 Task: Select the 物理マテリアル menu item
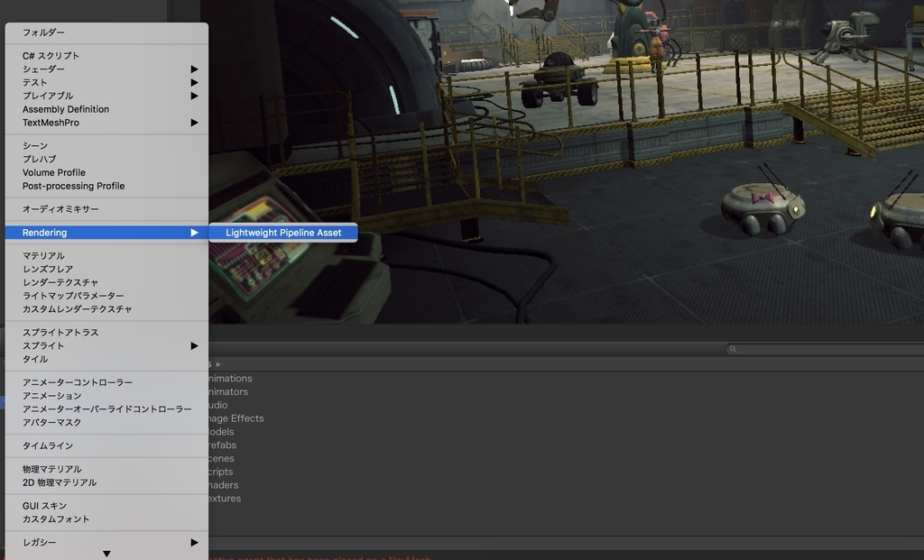(x=106, y=469)
